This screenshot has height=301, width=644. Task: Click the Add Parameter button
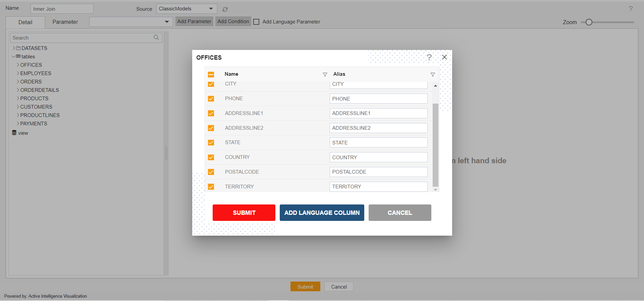click(x=194, y=21)
